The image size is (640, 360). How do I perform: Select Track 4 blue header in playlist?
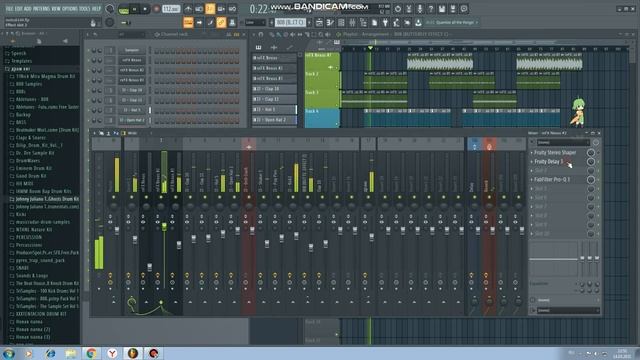(322, 118)
